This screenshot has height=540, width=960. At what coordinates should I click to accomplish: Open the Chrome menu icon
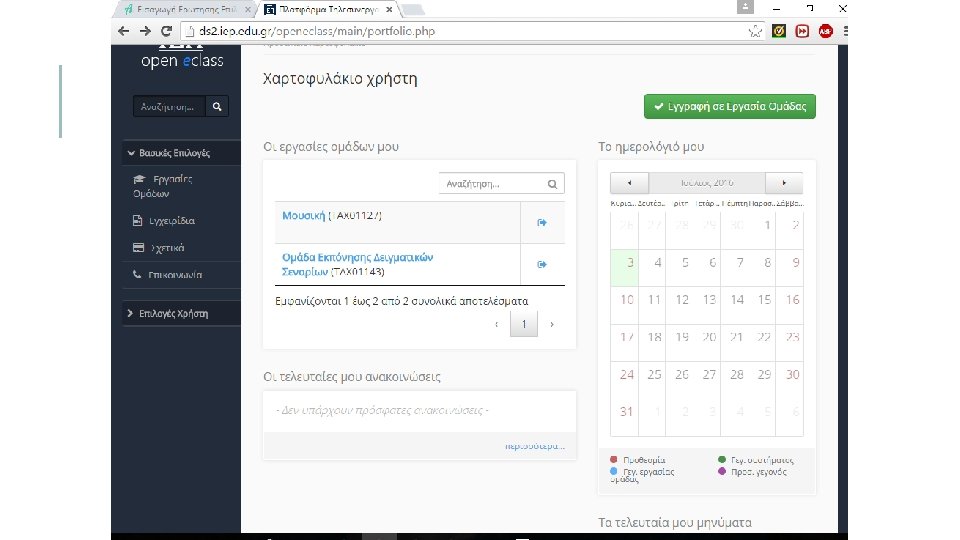click(x=845, y=31)
